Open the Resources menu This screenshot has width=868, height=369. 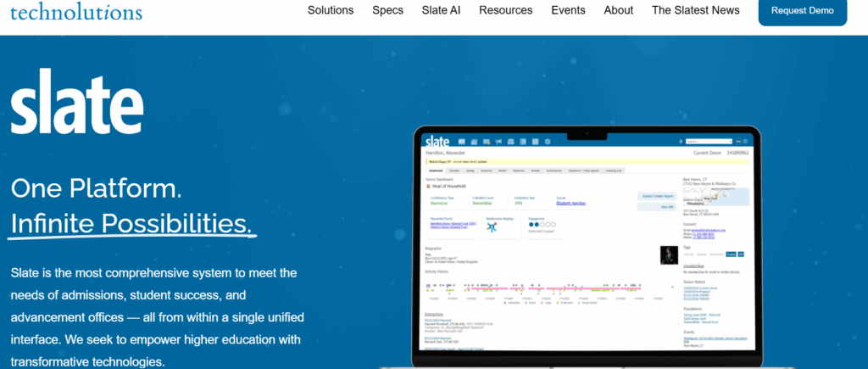click(x=505, y=10)
